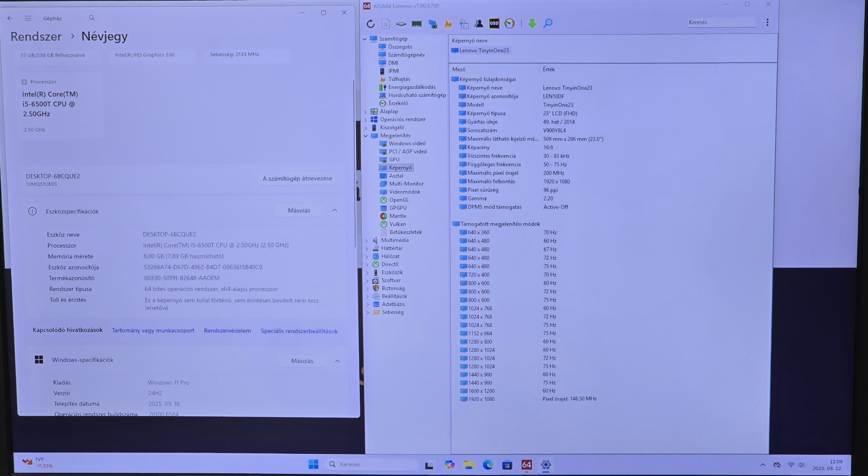Image resolution: width=868 pixels, height=476 pixels.
Task: Click Másolás in the Windows-specifikációk section
Action: click(302, 361)
